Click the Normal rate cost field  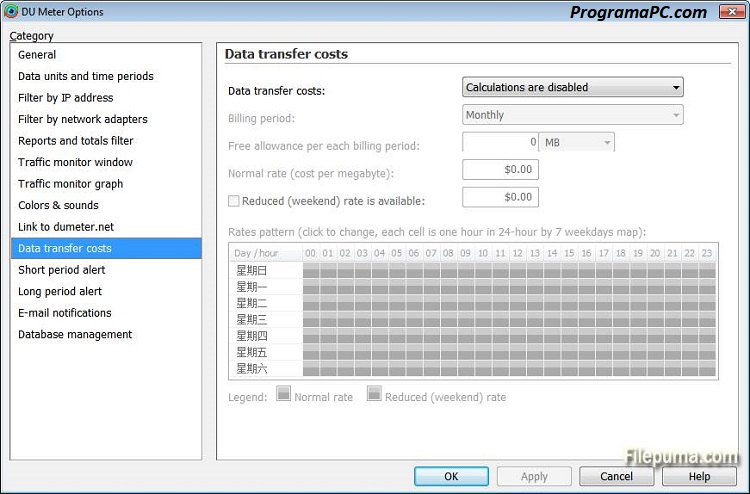point(500,169)
